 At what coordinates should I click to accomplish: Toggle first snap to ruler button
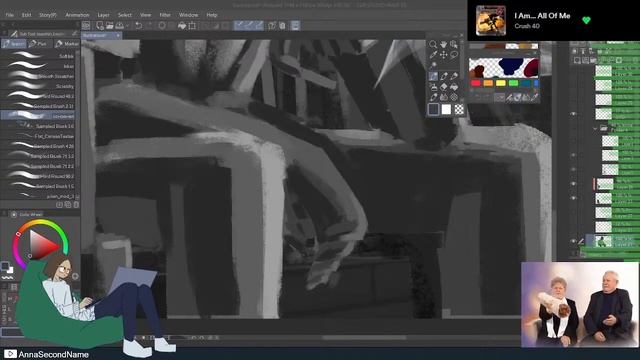[x=239, y=26]
